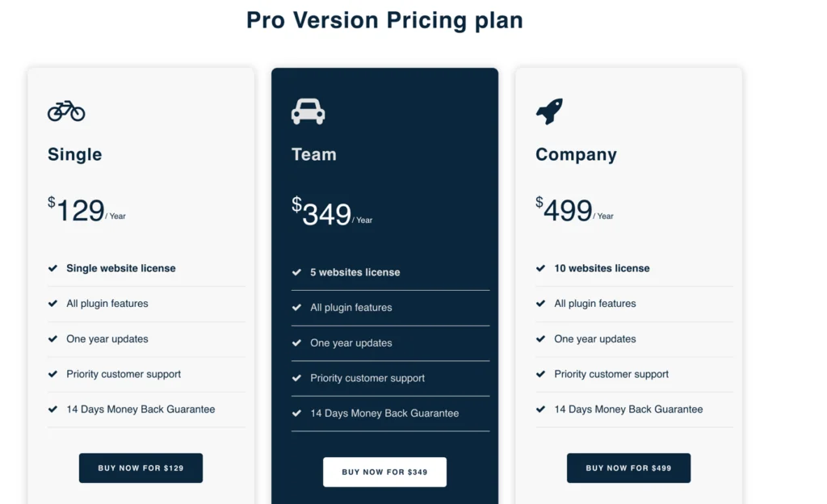Click the Team plan title
Image resolution: width=827 pixels, height=504 pixels.
(314, 154)
